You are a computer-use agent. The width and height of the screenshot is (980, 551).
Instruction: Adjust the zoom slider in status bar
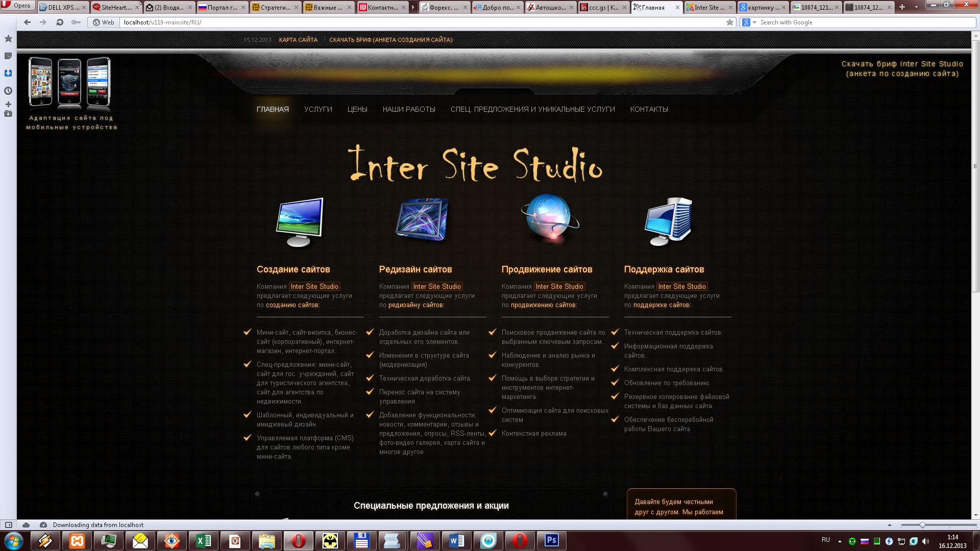tap(922, 525)
